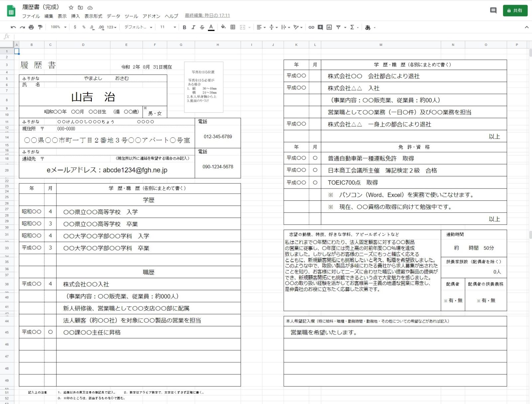Format as percent
532x404 pixels.
tap(84, 27)
